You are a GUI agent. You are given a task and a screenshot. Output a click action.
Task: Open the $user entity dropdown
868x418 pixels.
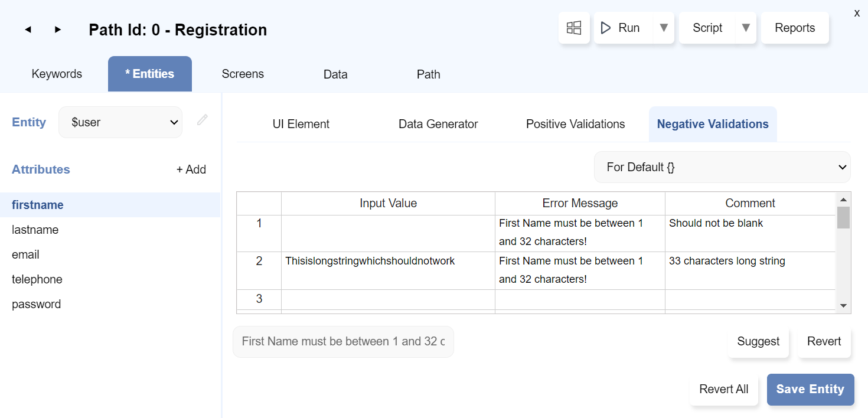tap(120, 122)
